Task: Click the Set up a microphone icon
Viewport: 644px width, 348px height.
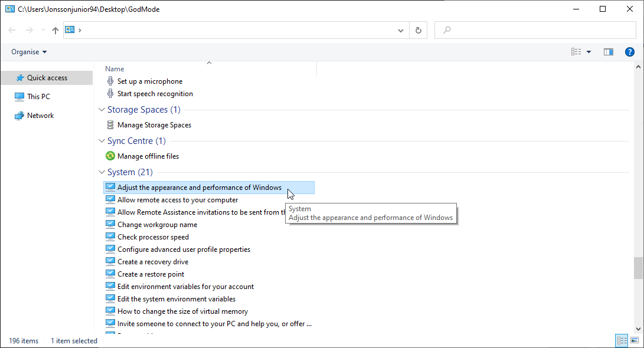Action: (x=110, y=81)
